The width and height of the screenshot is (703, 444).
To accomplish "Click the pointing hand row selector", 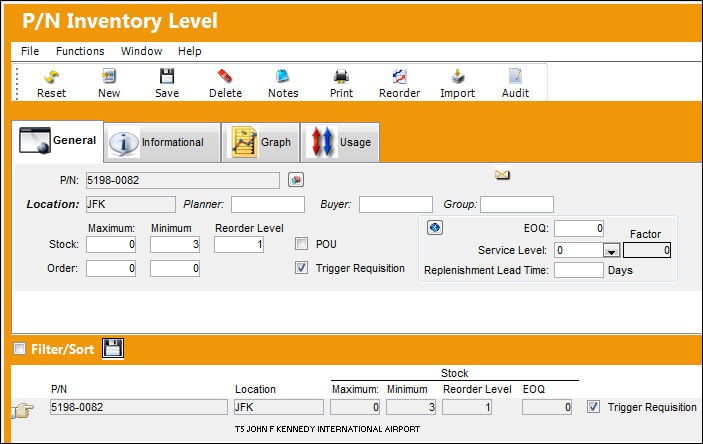I will click(23, 410).
